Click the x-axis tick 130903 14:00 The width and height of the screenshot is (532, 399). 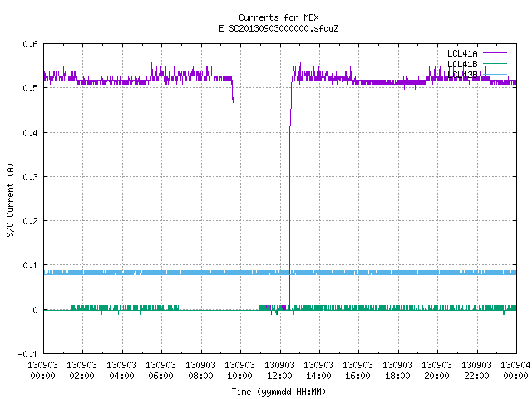coord(318,371)
